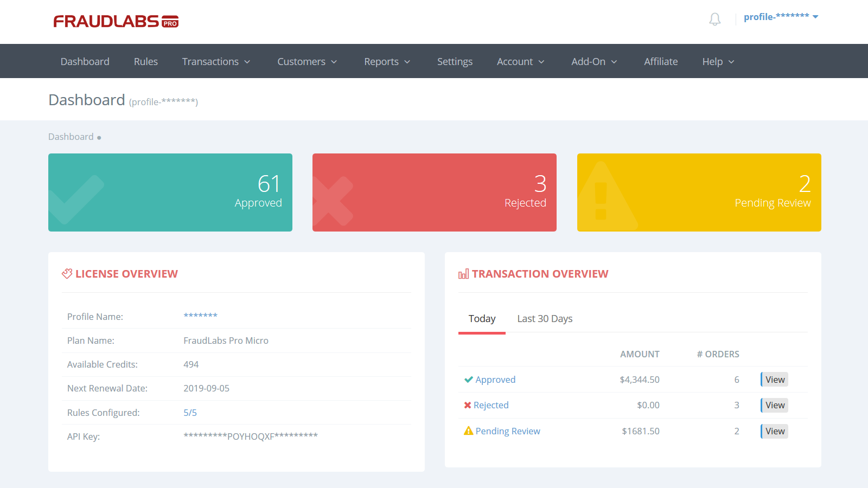The image size is (868, 488).
Task: Expand the Account menu
Action: (x=520, y=61)
